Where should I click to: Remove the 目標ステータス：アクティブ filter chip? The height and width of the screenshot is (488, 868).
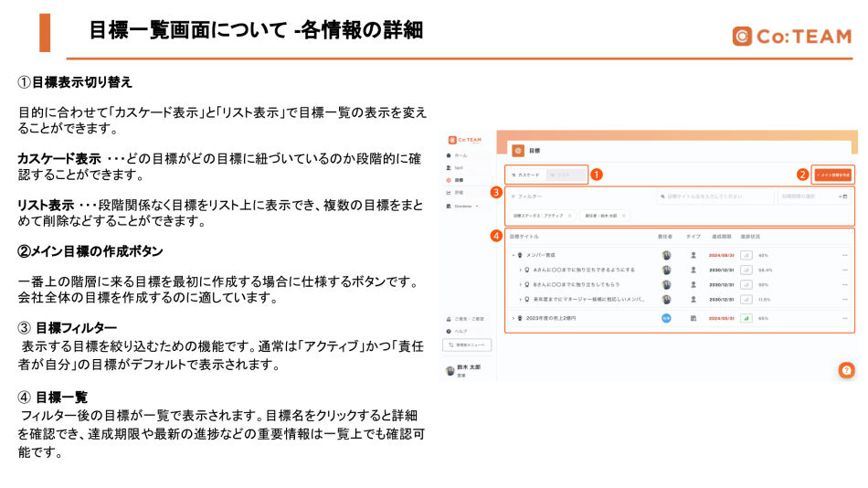pos(569,216)
